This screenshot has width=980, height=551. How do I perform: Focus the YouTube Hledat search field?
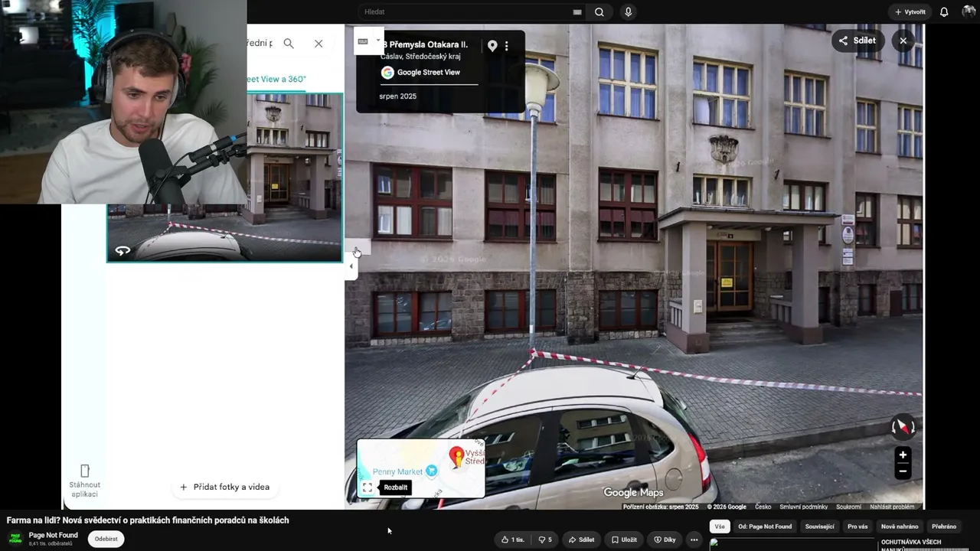tap(467, 12)
